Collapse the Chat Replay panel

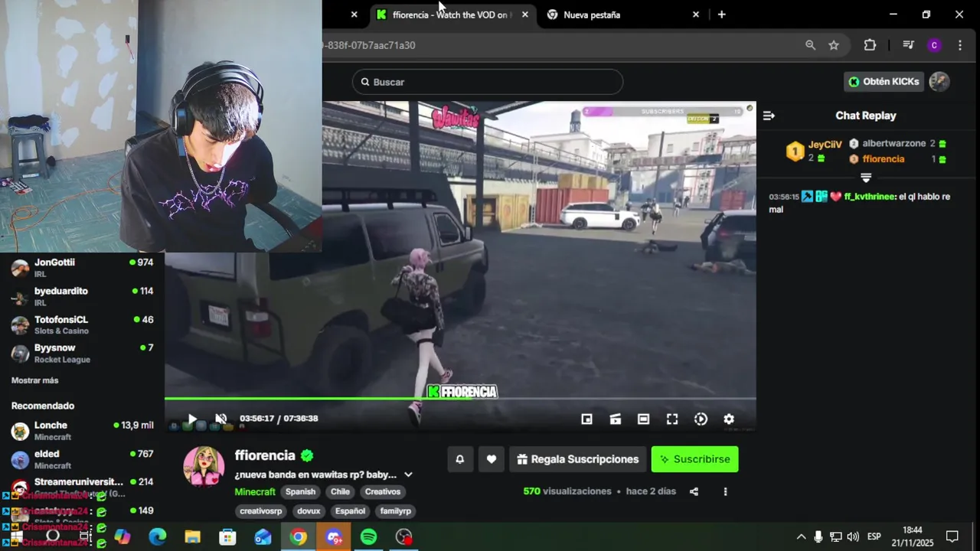click(769, 116)
